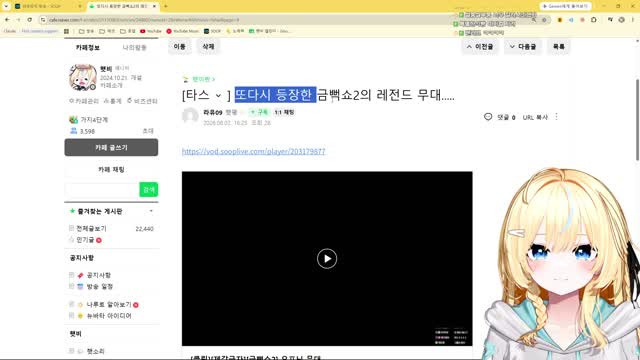Focus the cafe search input field
This screenshot has width=640, height=360.
[102, 189]
